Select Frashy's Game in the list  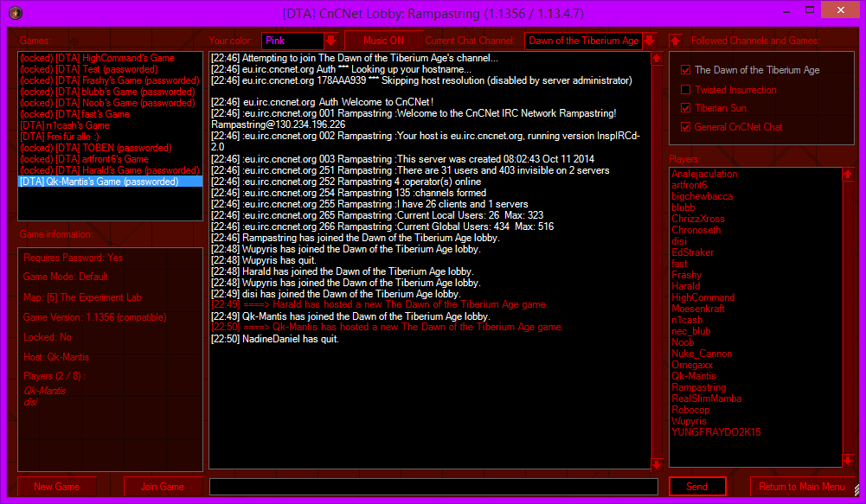click(111, 80)
